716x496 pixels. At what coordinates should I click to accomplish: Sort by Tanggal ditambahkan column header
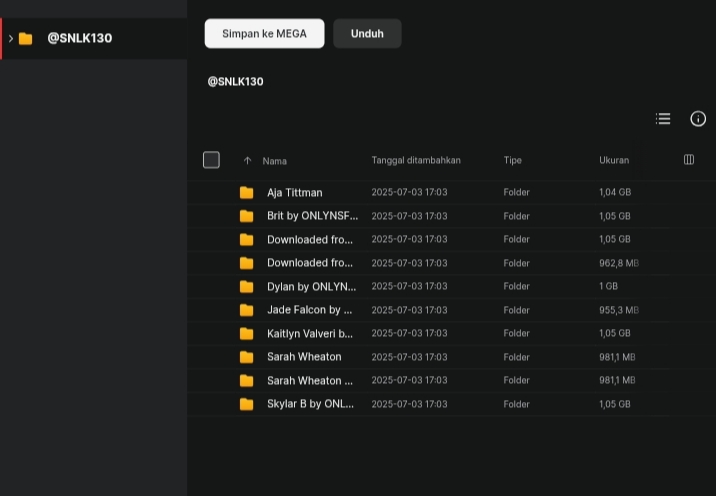point(416,160)
